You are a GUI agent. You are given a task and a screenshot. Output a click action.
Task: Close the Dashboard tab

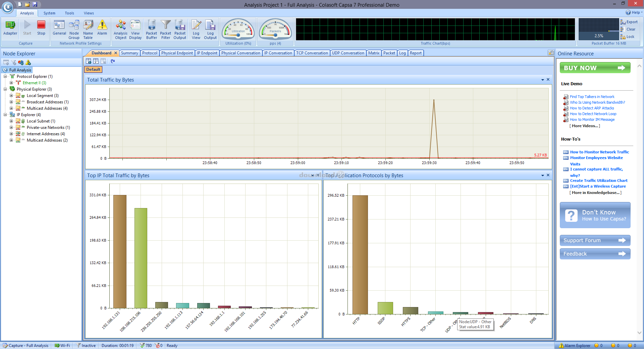[116, 53]
